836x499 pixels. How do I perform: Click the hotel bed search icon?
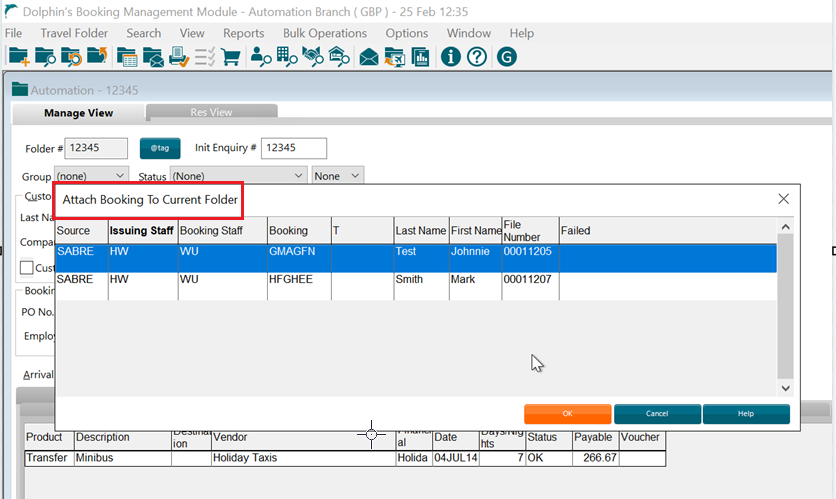339,57
